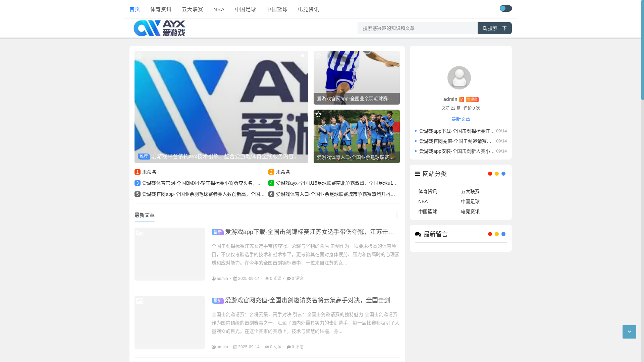644x362 pixels.
Task: Click the star icon on the badminton thumbnail
Action: 318,56
